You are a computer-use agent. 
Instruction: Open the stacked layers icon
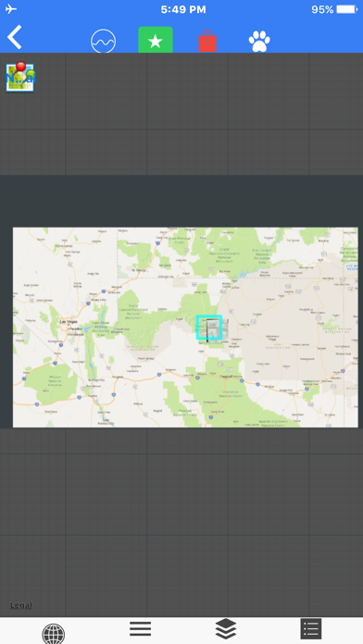click(x=226, y=629)
